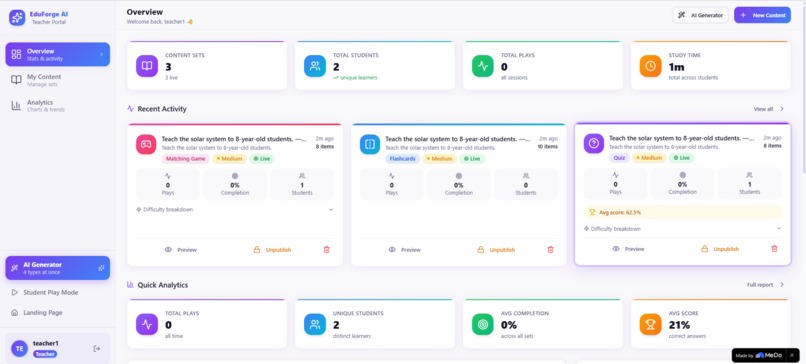Open View all for Recent Activity

pyautogui.click(x=768, y=109)
